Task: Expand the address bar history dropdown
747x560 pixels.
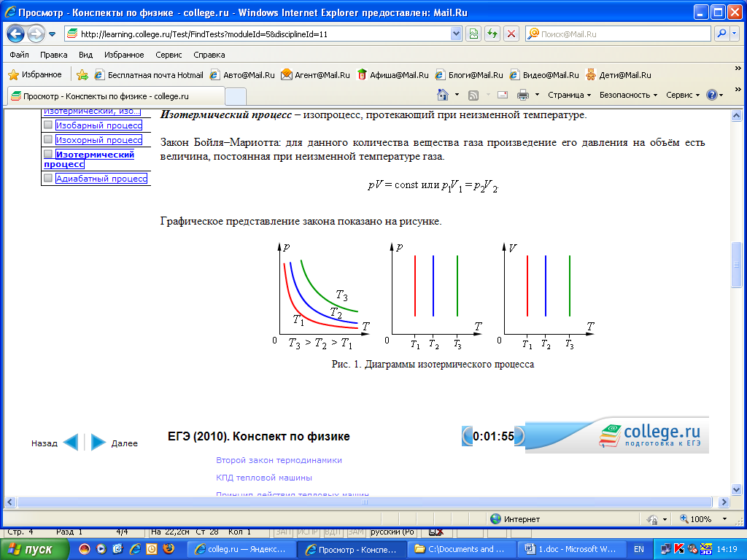Action: pos(456,34)
